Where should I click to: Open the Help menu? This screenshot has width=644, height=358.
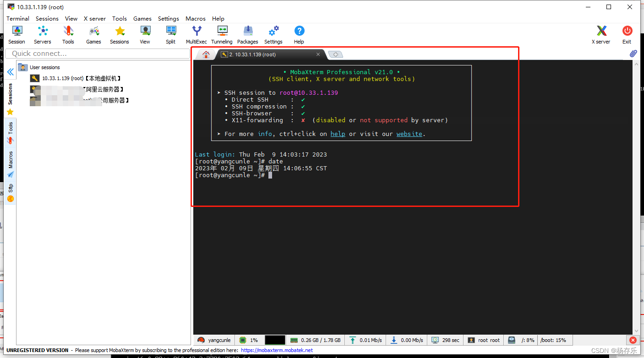[x=218, y=19]
